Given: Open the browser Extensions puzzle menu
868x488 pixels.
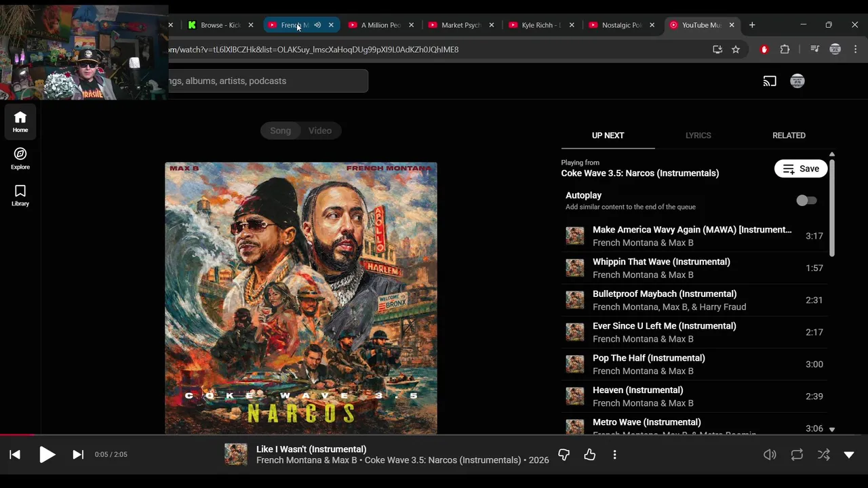Looking at the screenshot, I should point(785,49).
